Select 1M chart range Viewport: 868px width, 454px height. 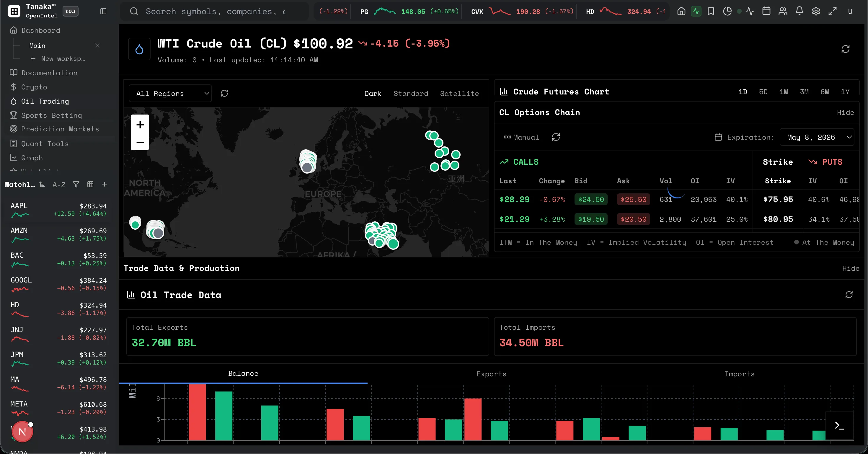(x=784, y=92)
